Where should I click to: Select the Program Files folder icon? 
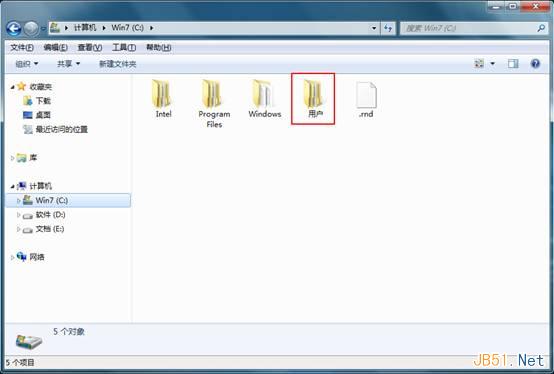pos(213,94)
